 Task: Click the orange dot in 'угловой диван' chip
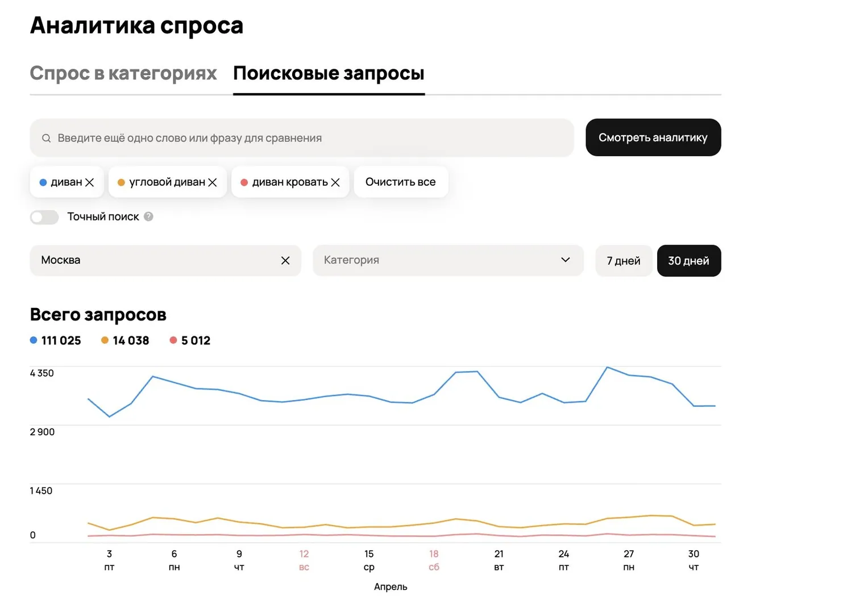coord(121,182)
